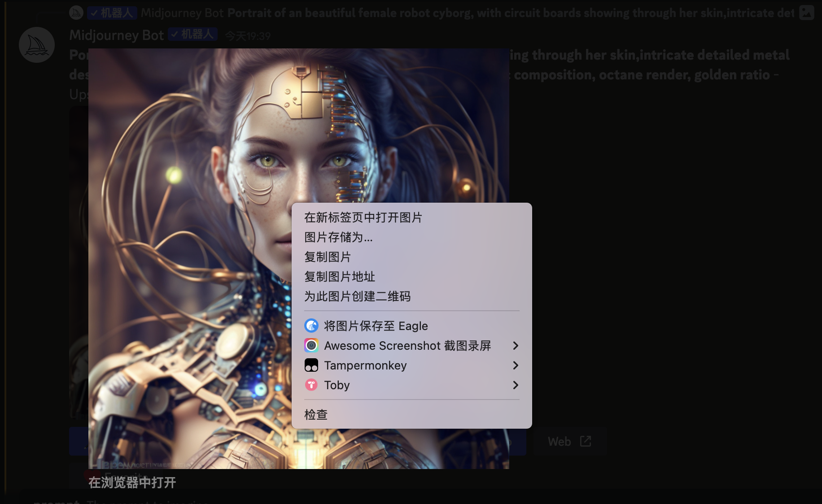822x504 pixels.
Task: Click the large Midjourney Bot sailboat avatar
Action: 37,45
